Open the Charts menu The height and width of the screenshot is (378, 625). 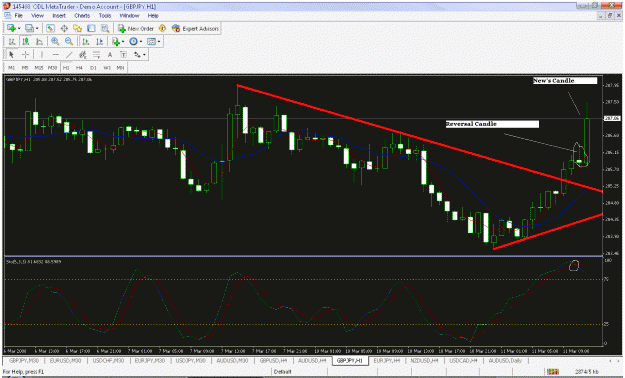tap(82, 16)
